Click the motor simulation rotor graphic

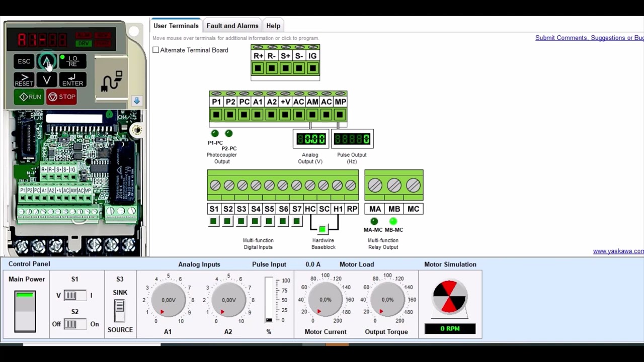(x=450, y=297)
